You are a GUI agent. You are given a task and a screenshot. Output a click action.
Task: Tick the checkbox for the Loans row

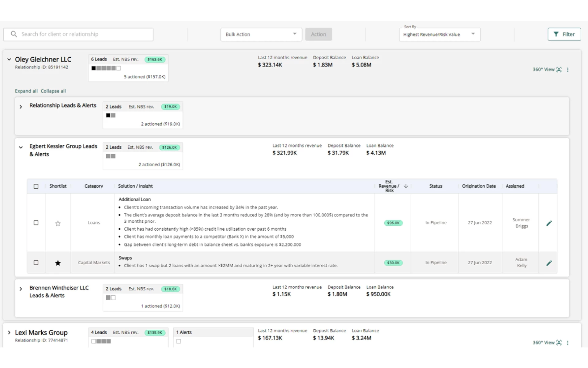point(36,223)
